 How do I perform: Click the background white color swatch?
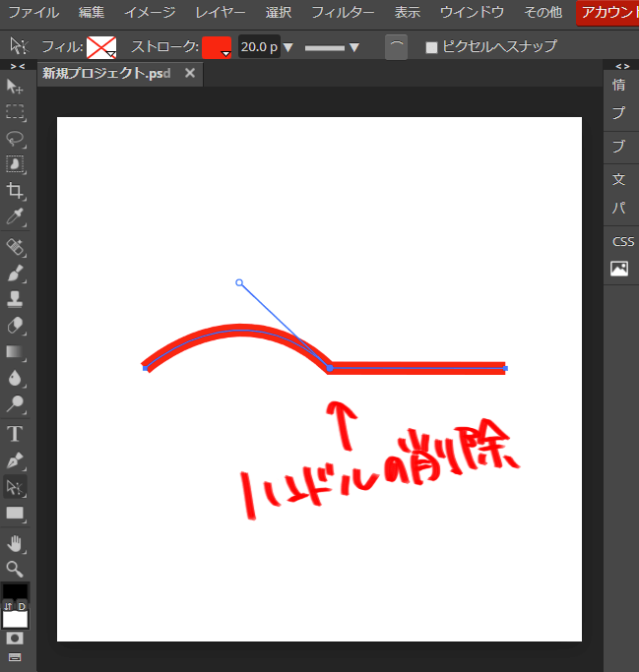click(x=16, y=620)
